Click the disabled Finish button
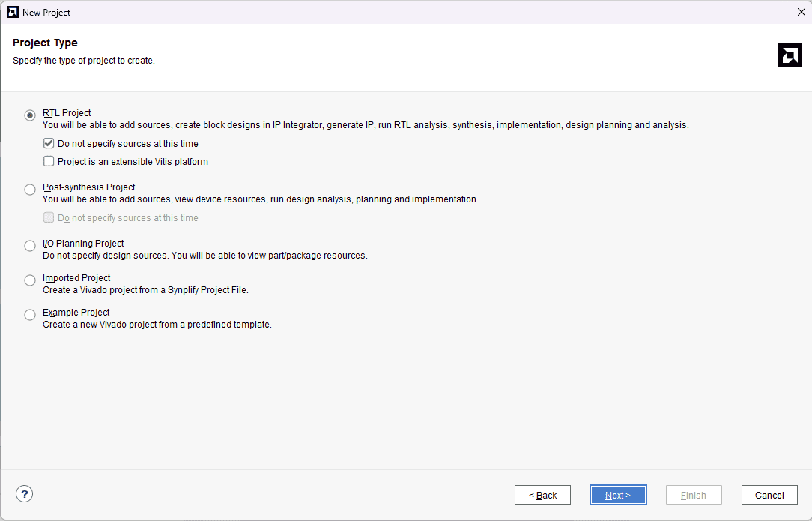812x521 pixels. (x=694, y=495)
